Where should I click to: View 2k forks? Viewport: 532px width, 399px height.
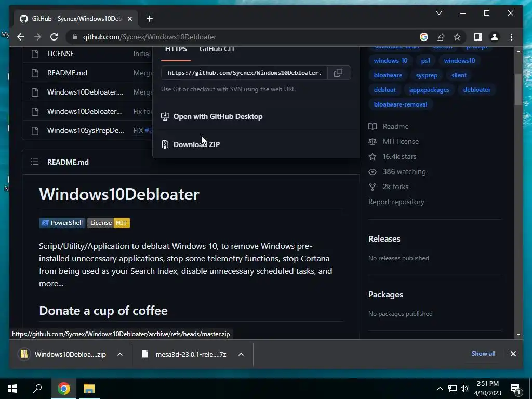coord(389,187)
